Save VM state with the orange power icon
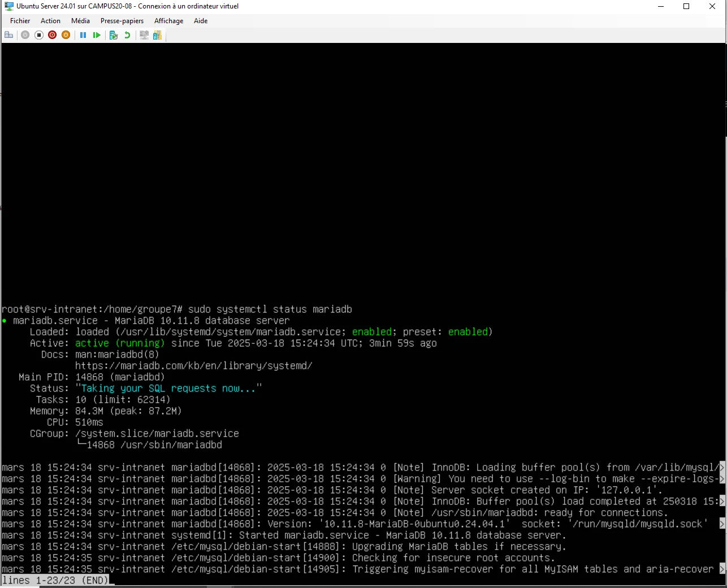 coord(66,35)
